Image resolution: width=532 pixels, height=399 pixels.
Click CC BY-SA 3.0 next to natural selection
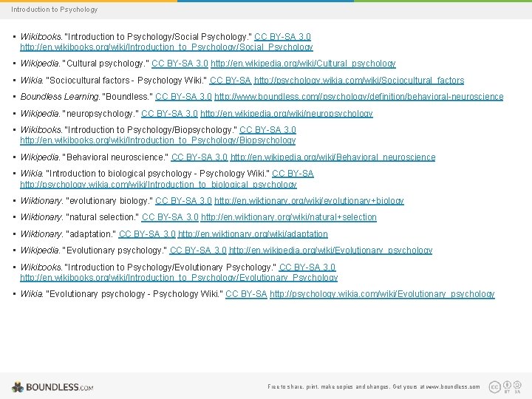point(170,217)
